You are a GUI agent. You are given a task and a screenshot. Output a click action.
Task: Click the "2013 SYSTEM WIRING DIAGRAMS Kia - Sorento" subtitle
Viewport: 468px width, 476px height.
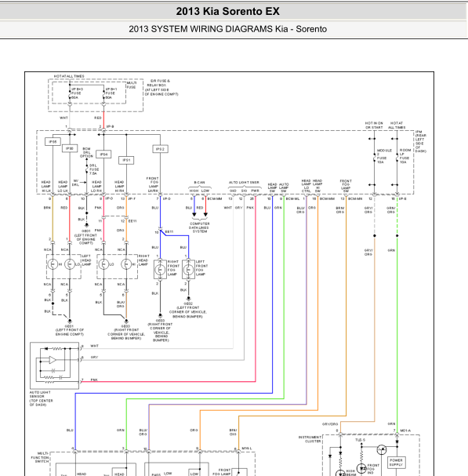tap(227, 29)
